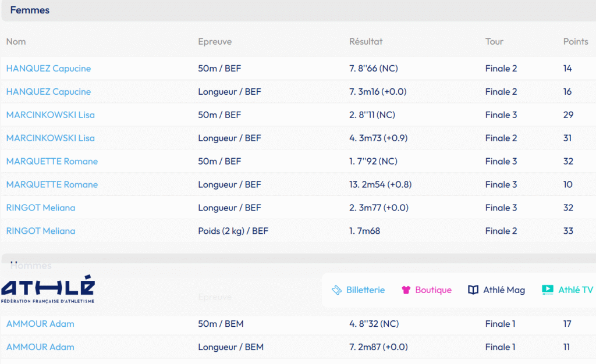Click the Résultat column header
The width and height of the screenshot is (596, 364).
pos(366,42)
